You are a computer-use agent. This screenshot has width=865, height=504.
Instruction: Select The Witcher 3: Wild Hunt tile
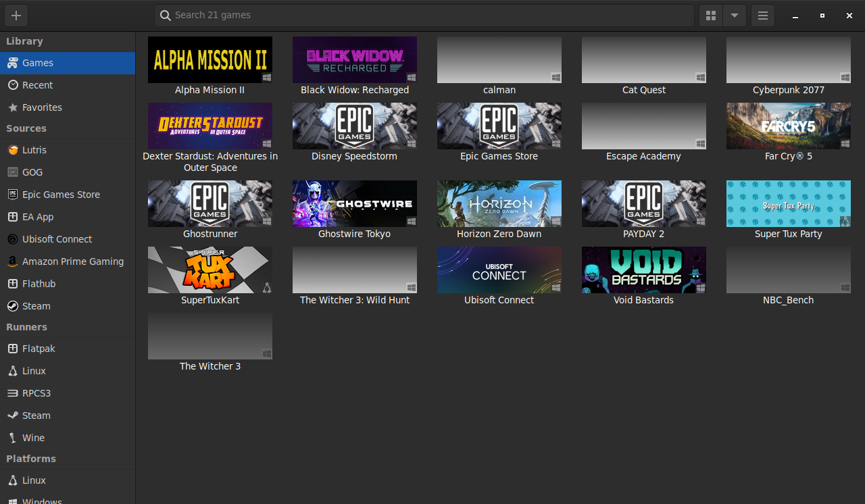[x=355, y=270]
